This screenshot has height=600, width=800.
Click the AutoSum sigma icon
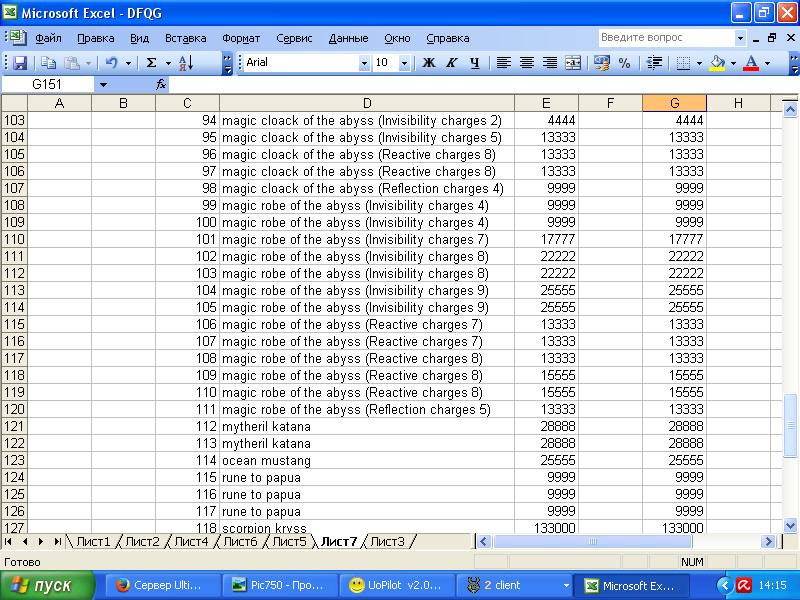coord(151,63)
